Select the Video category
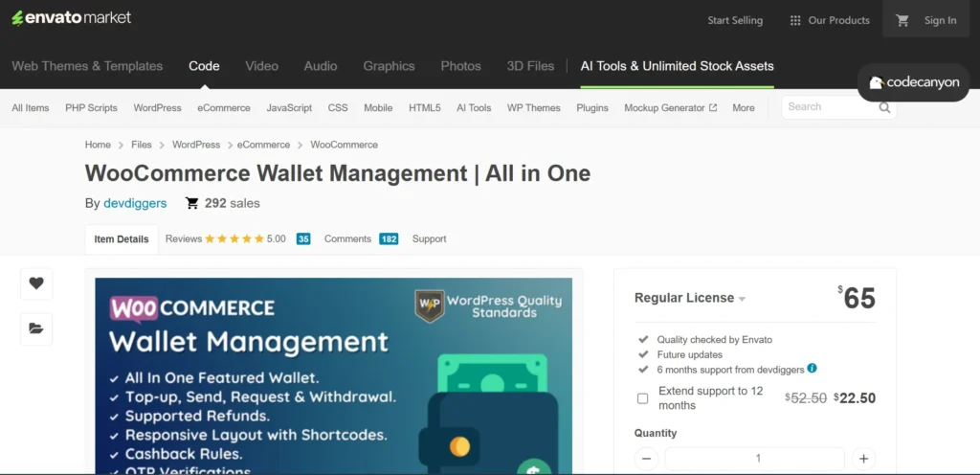 point(262,66)
